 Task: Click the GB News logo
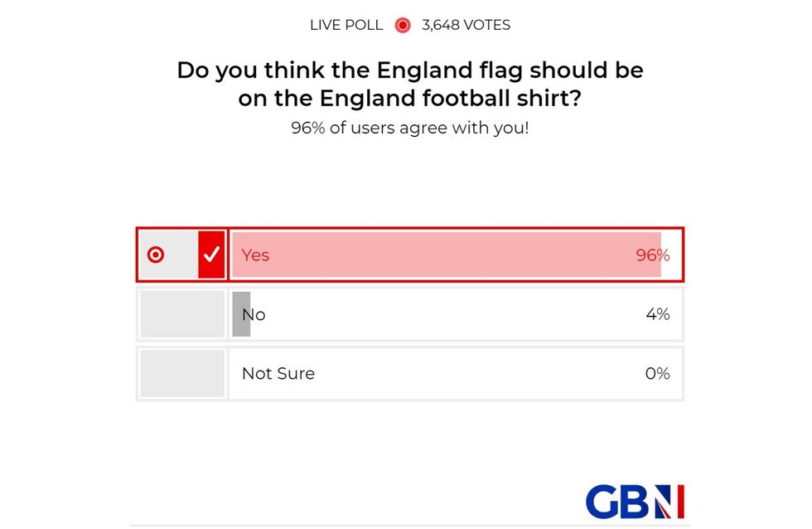coord(636,500)
